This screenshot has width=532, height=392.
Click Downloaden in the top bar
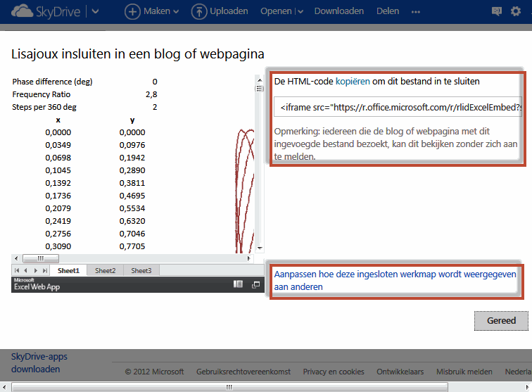pos(339,11)
